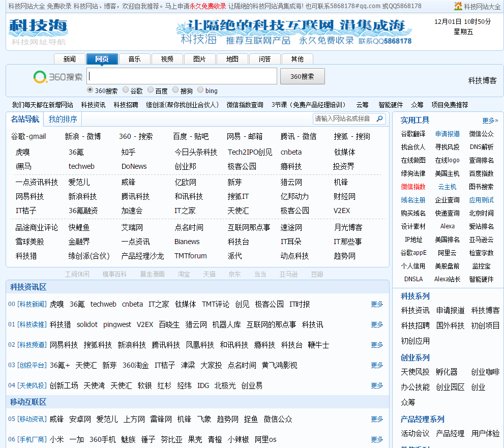Open the 爱范儿 link in 名站导航
Screen dimensions: 504x448
tap(79, 182)
